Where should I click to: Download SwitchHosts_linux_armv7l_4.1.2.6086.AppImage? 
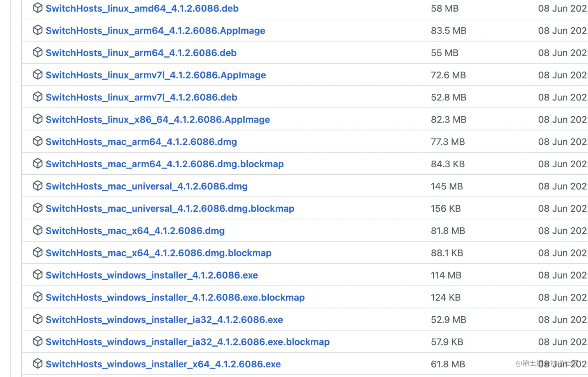click(156, 75)
